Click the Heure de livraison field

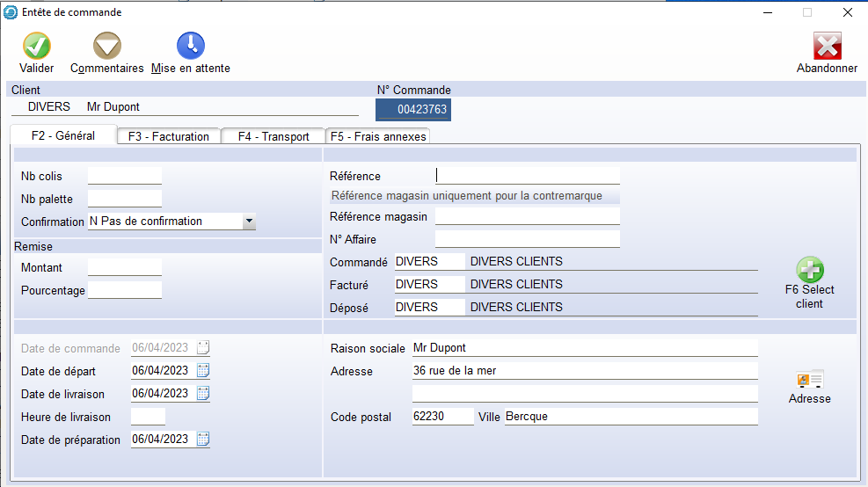pos(148,417)
